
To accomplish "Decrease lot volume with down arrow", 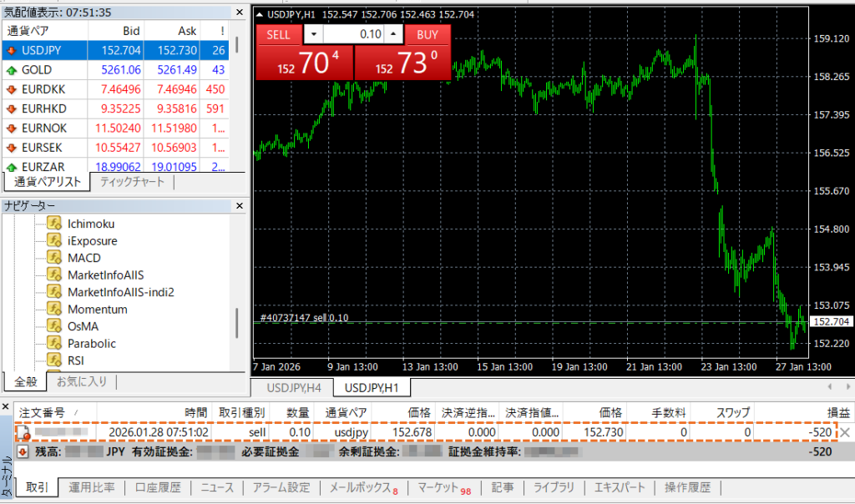I will coord(312,34).
